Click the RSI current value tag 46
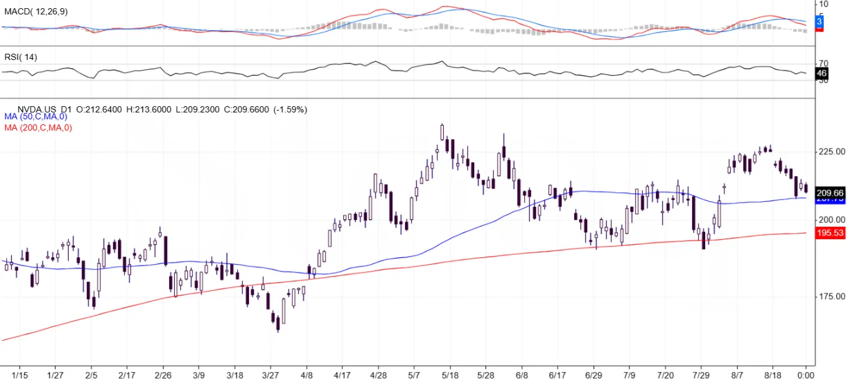Screen dimensions: 868x384 click(x=822, y=73)
